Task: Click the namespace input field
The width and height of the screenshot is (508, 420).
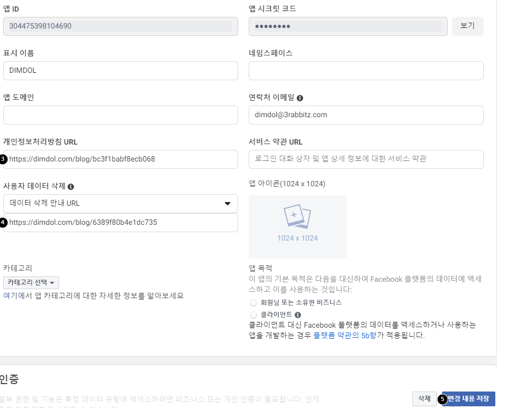Action: pyautogui.click(x=366, y=71)
